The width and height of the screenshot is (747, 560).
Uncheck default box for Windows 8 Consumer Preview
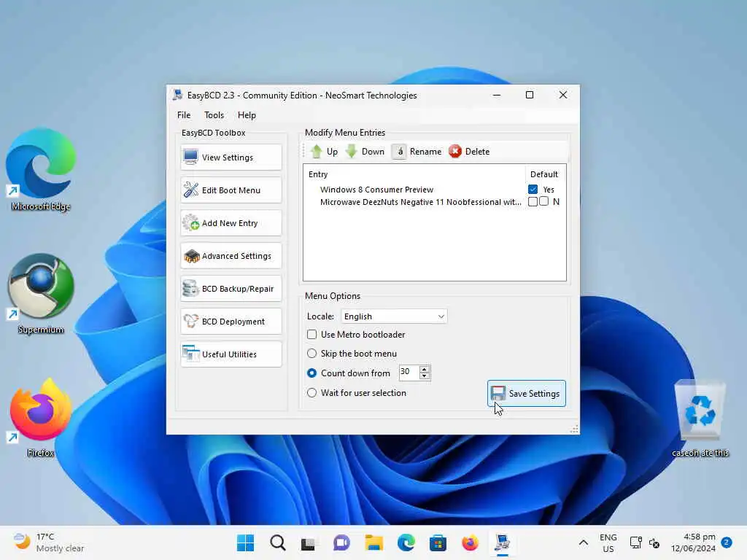(533, 189)
